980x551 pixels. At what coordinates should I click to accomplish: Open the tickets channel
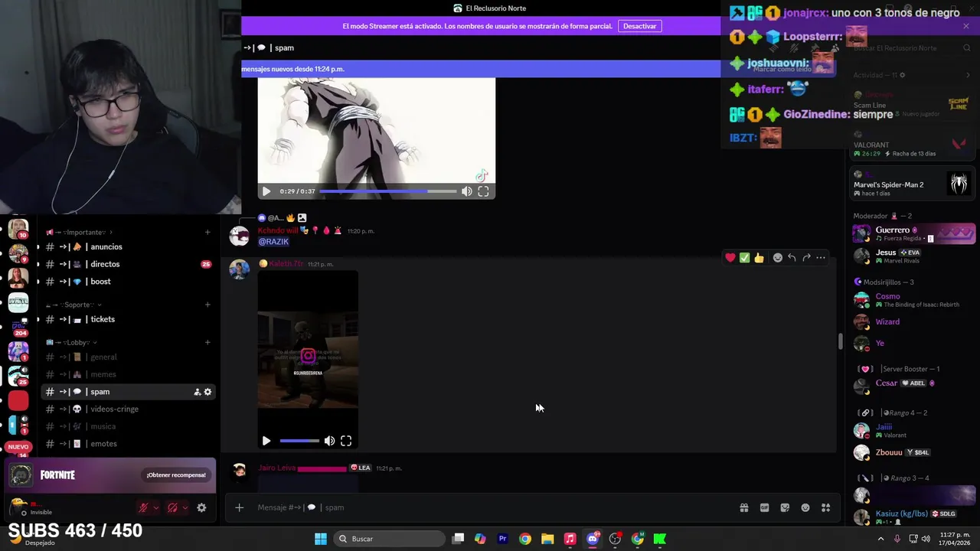tap(128, 319)
